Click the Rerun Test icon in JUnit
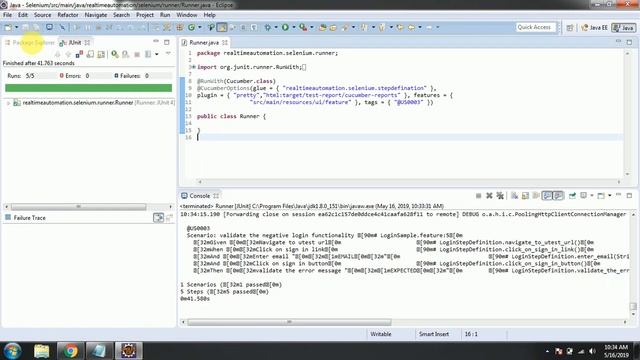The width and height of the screenshot is (640, 360). coord(115,54)
